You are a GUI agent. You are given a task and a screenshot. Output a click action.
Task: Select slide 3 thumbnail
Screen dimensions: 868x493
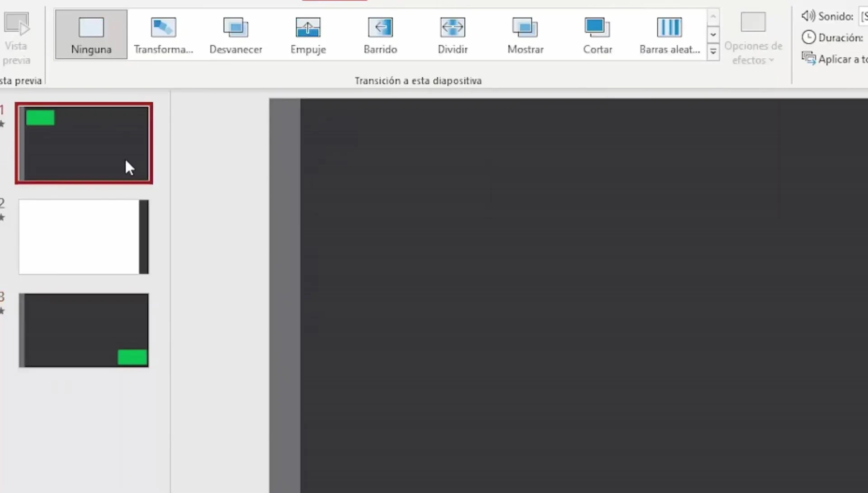84,330
